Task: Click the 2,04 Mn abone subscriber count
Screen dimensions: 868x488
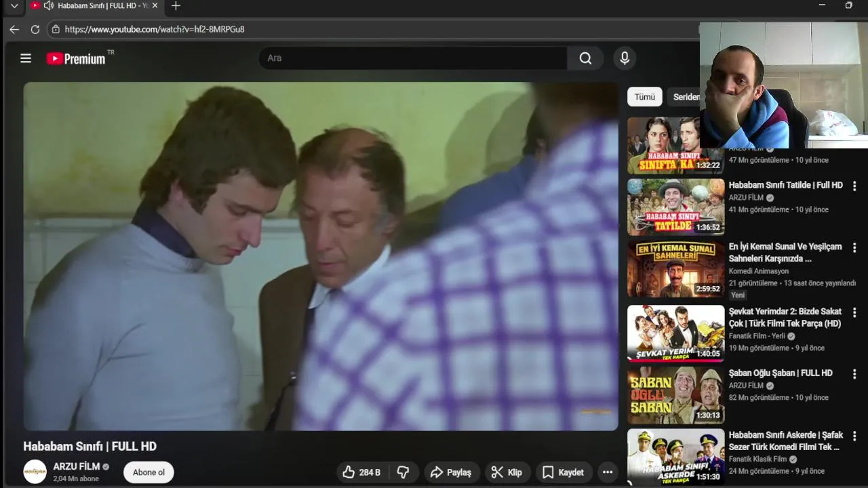Action: pyautogui.click(x=76, y=479)
